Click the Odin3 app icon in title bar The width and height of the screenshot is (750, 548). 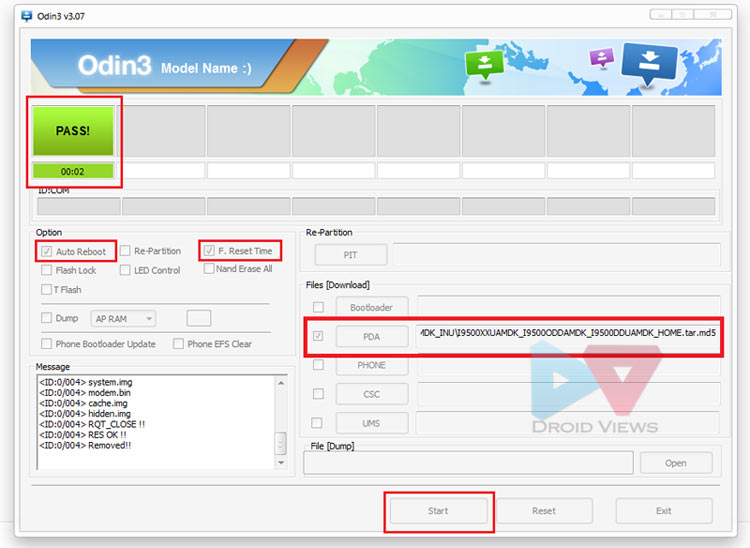coord(27,16)
